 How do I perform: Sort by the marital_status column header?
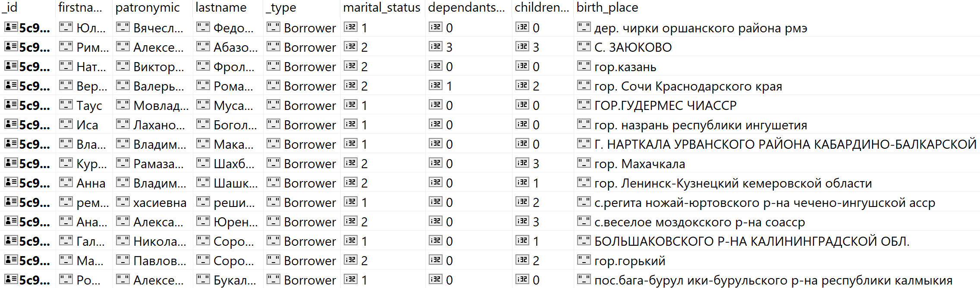(381, 7)
